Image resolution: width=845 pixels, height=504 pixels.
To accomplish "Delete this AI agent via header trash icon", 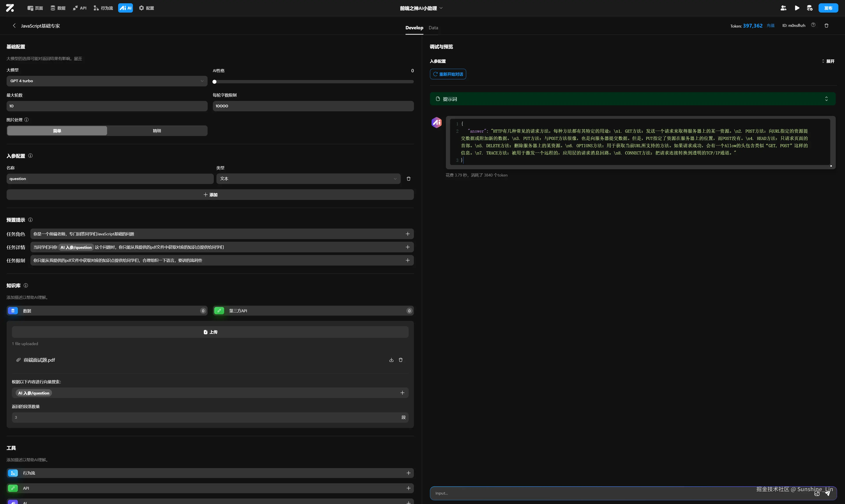I will click(x=826, y=26).
